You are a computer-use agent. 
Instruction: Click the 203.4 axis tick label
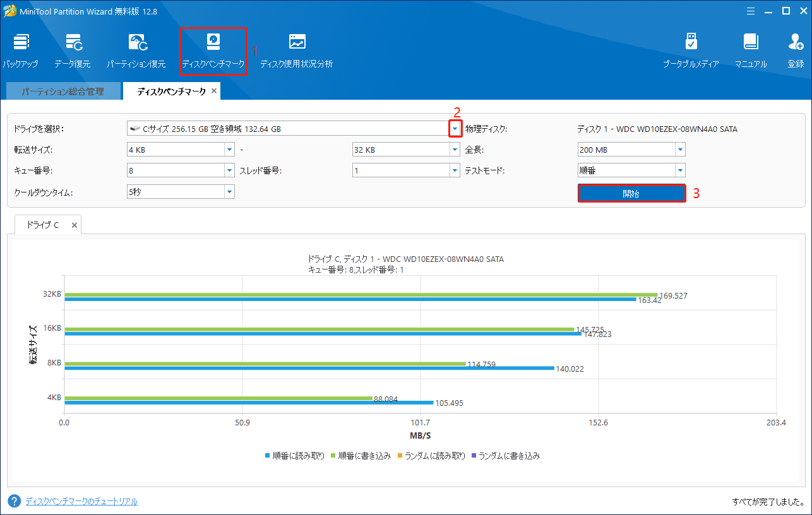pyautogui.click(x=776, y=422)
